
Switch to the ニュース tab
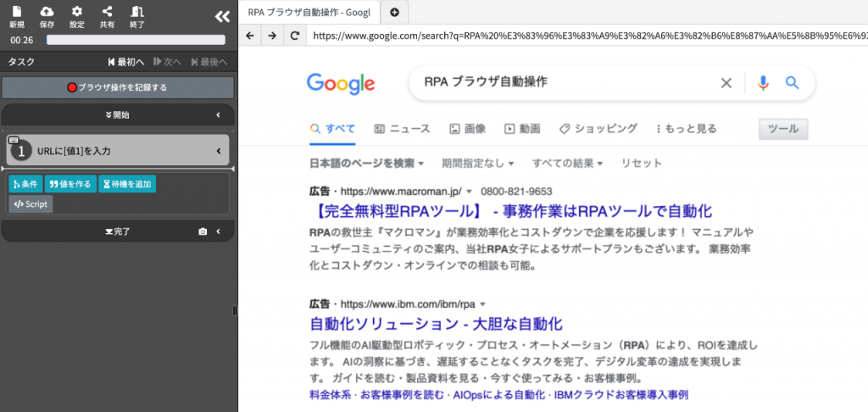pos(402,129)
